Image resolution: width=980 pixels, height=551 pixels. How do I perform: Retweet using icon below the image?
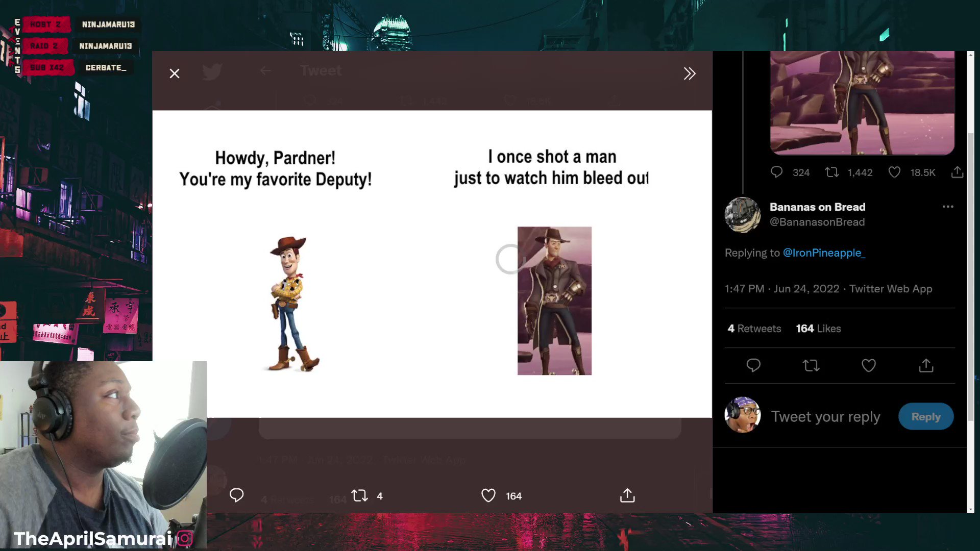pos(360,495)
